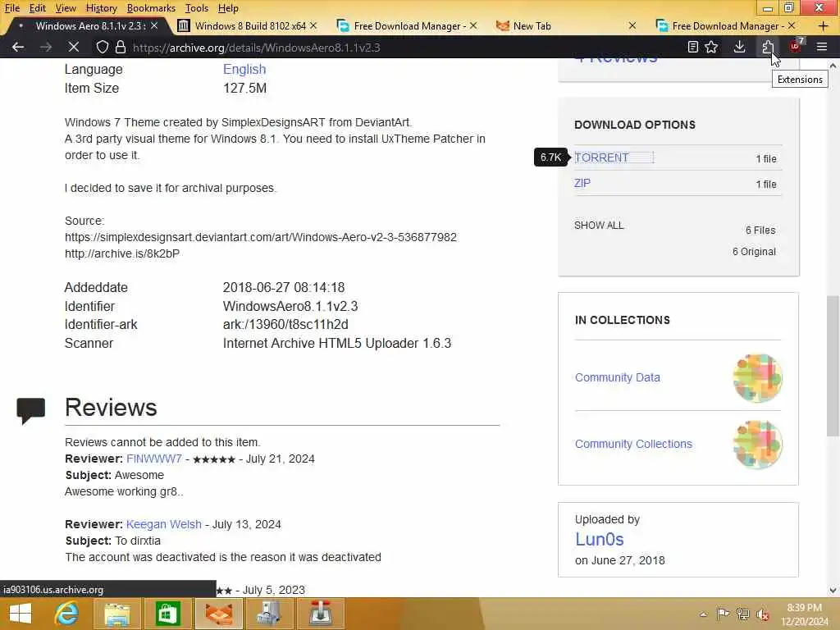Screen dimensions: 840x630
Task: Open reviewer FINWWW7 profile
Action: coord(153,459)
